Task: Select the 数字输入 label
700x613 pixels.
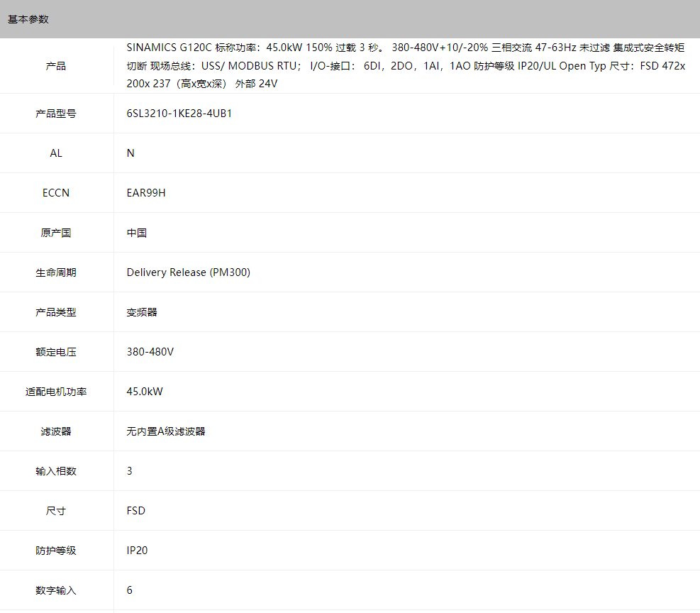Action: click(56, 590)
